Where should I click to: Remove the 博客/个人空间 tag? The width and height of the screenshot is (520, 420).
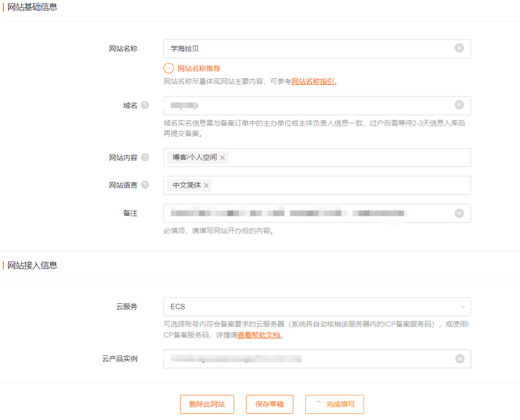[222, 157]
